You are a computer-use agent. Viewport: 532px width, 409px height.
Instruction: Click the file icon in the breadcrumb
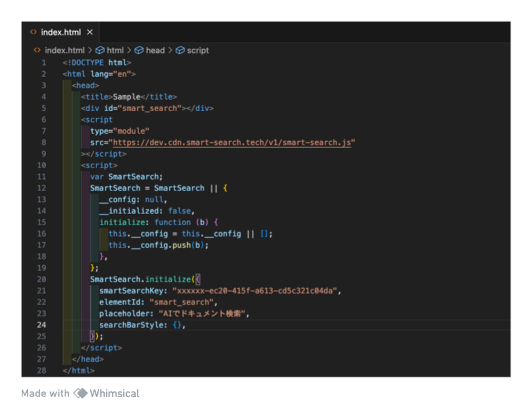point(37,50)
